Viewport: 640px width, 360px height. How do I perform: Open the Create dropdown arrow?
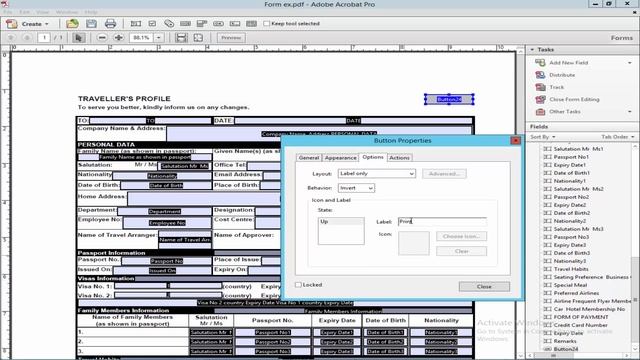(47, 24)
